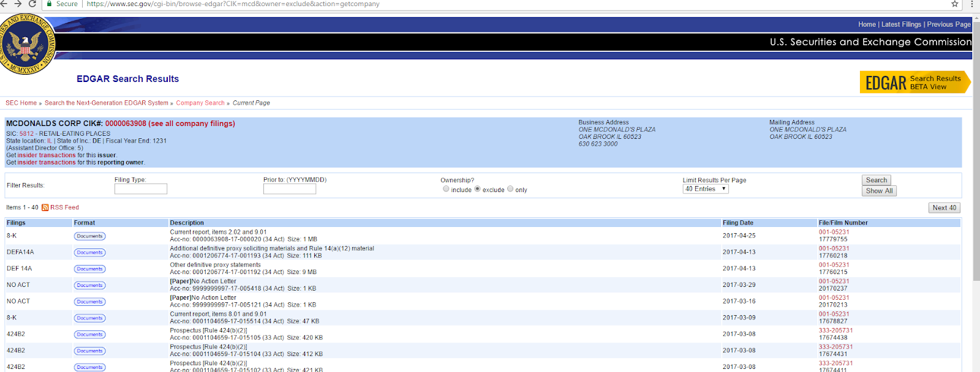
Task: Click the browser address bar URL
Action: point(233,4)
